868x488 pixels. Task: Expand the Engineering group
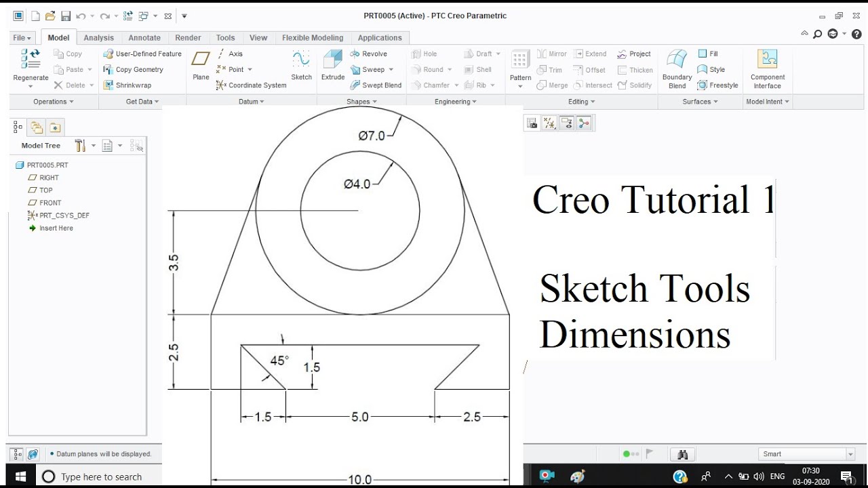(456, 102)
